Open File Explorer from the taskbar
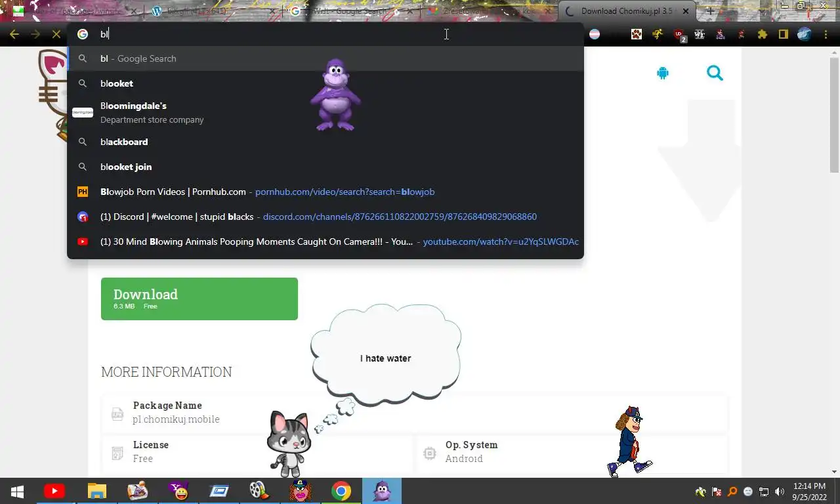The width and height of the screenshot is (840, 504). pos(96,491)
